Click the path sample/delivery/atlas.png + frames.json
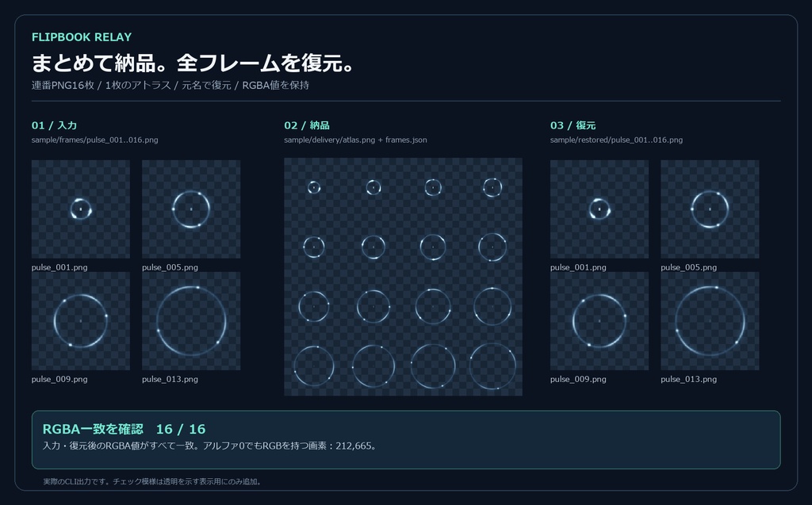Screen dimensions: 812x505 355,140
